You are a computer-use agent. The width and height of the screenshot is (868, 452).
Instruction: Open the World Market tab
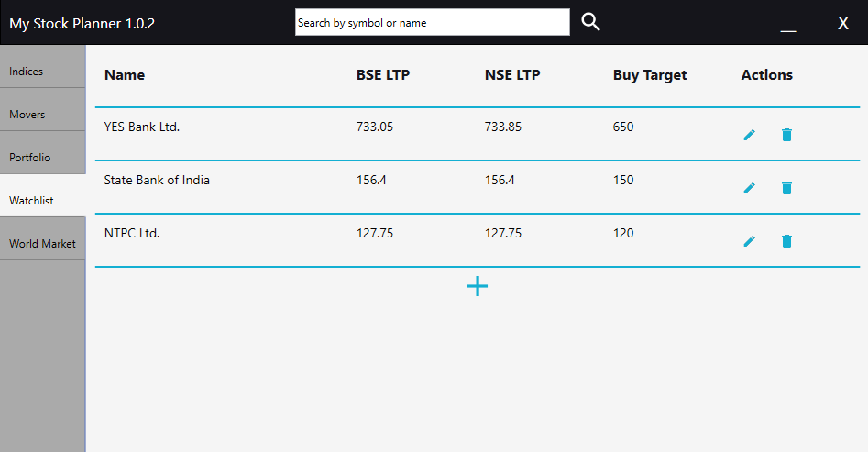pyautogui.click(x=42, y=244)
